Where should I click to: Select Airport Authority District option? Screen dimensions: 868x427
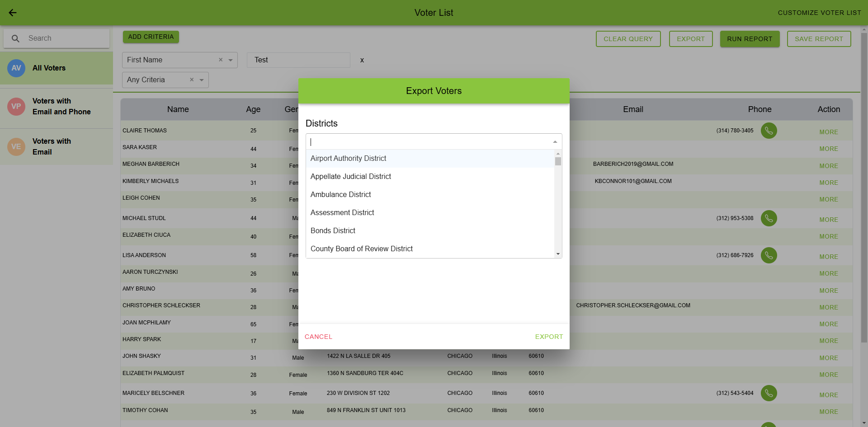point(348,159)
